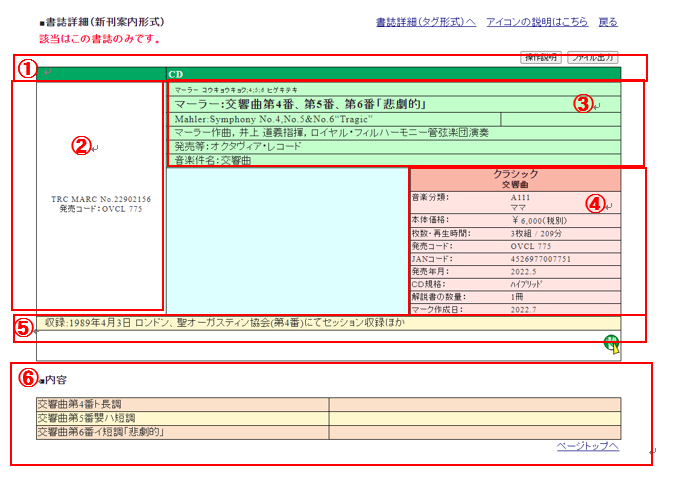This screenshot has height=477, width=679.
Task: Click the circled number 2 marker
Action: pos(81,145)
